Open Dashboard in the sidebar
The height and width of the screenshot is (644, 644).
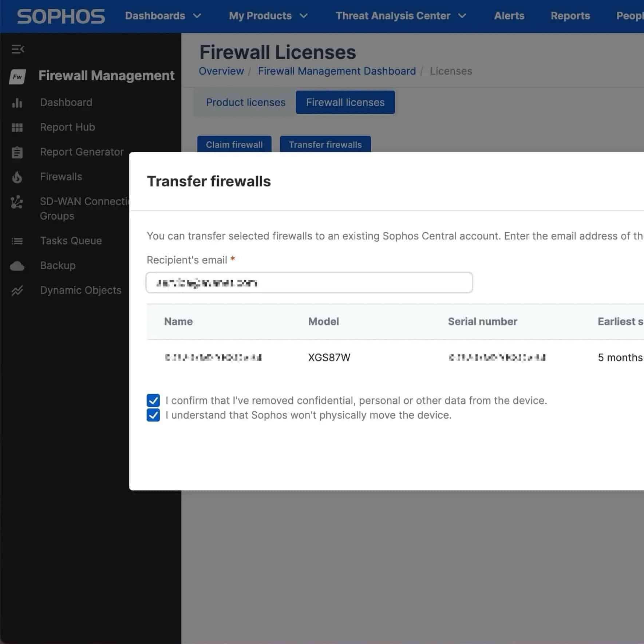point(66,102)
